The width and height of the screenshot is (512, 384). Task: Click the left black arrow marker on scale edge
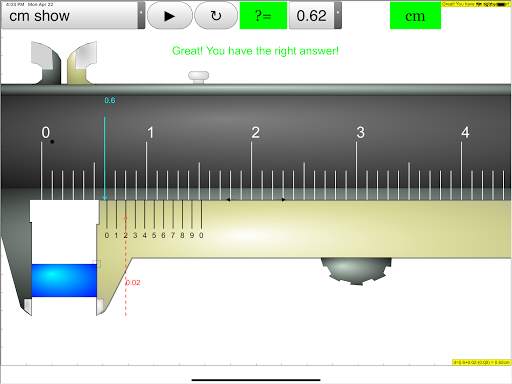[x=228, y=200]
